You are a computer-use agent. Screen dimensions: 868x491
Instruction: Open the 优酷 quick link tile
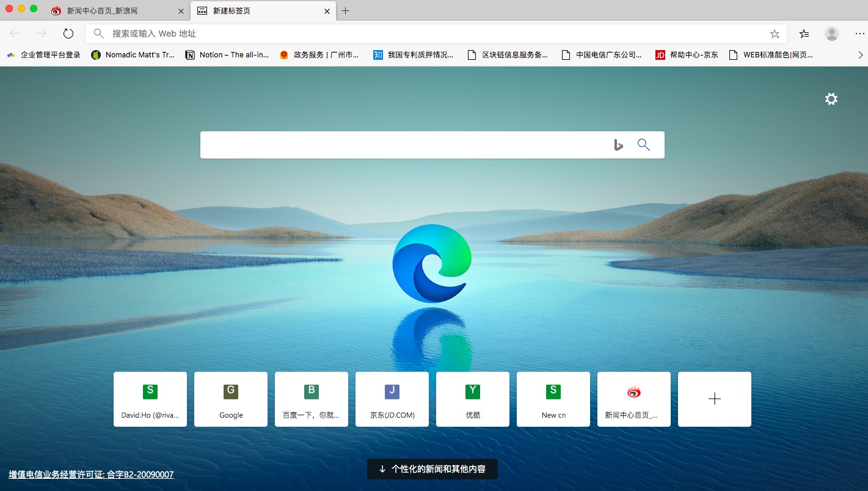click(x=473, y=399)
